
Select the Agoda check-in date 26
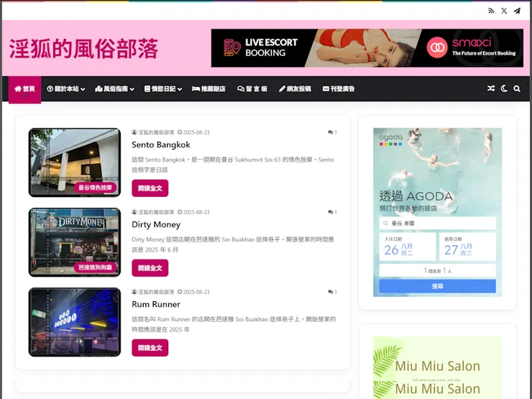[407, 247]
